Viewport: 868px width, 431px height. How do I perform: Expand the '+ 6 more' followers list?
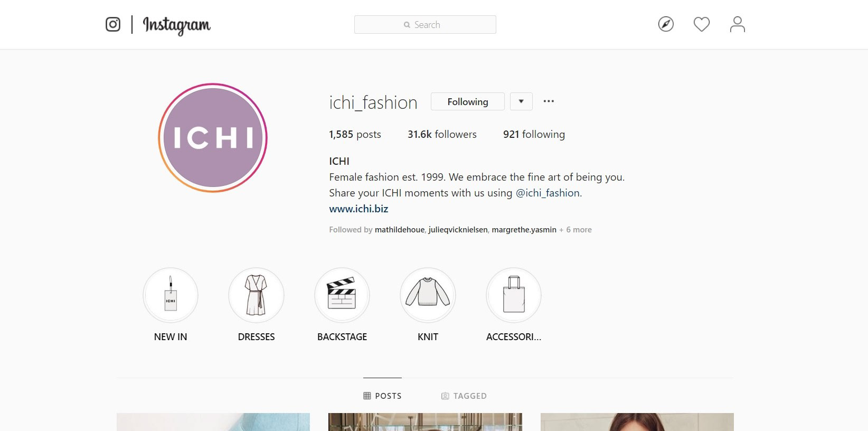point(575,230)
